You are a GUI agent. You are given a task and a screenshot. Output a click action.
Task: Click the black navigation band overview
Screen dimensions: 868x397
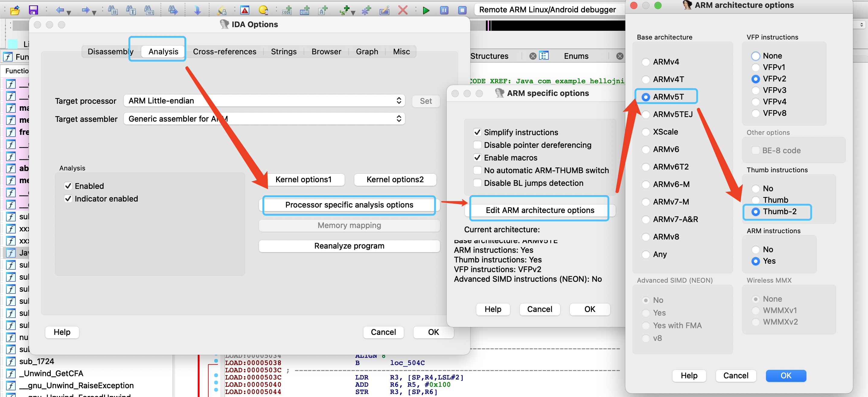coord(558,26)
